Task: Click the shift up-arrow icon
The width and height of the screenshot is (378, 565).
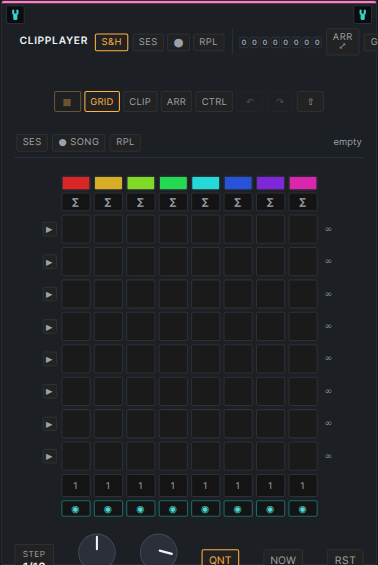Action: (x=310, y=102)
